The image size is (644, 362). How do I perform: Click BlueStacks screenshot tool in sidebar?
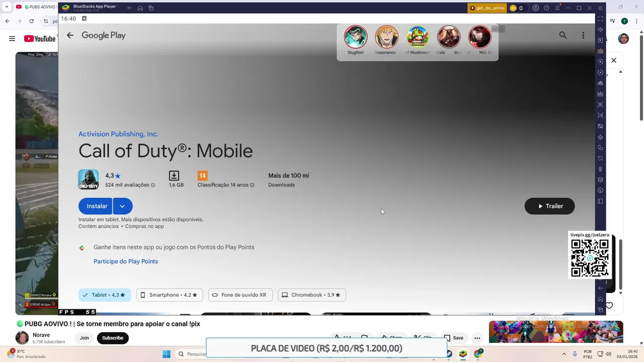pyautogui.click(x=600, y=105)
